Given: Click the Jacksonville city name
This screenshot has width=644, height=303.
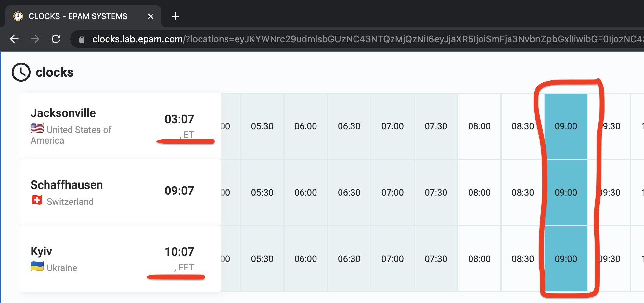Looking at the screenshot, I should [x=63, y=113].
